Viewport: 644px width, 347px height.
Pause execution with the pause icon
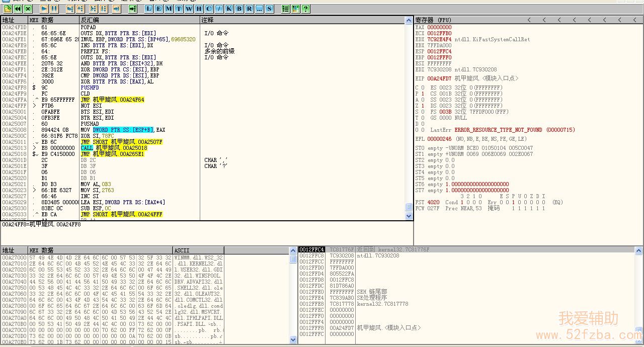(x=54, y=9)
